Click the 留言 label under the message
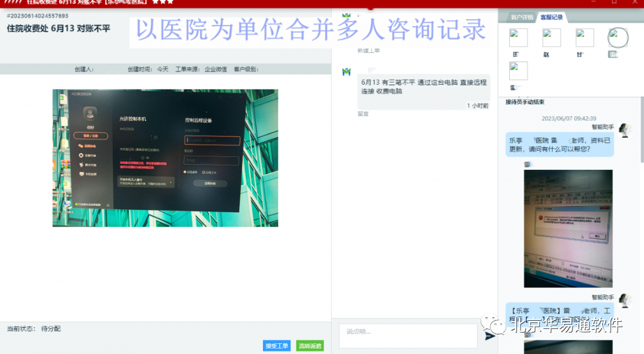The height and width of the screenshot is (354, 644). coord(363,114)
